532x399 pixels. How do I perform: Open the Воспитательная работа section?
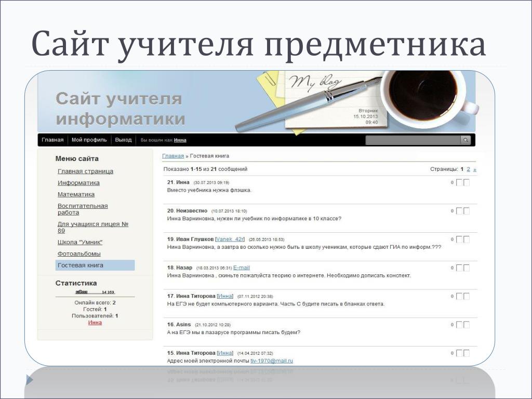click(x=83, y=209)
